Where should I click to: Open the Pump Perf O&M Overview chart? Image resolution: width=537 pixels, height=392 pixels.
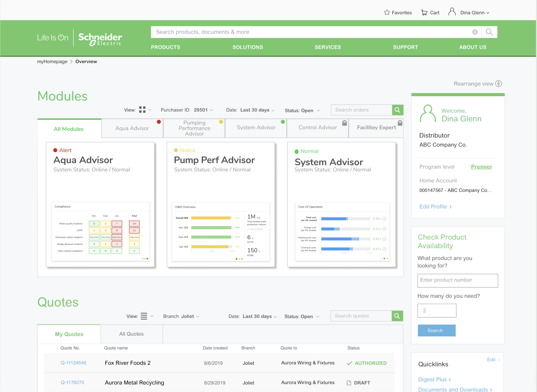coord(221,232)
